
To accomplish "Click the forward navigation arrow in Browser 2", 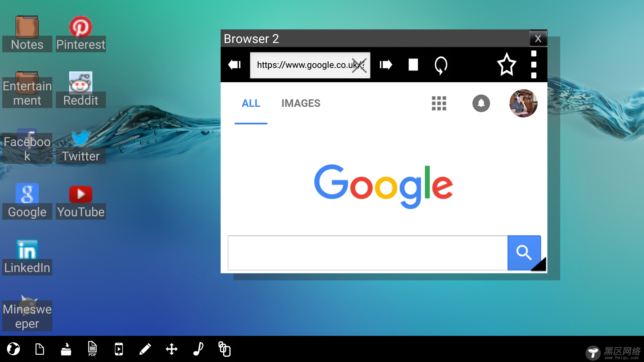I will pyautogui.click(x=386, y=65).
